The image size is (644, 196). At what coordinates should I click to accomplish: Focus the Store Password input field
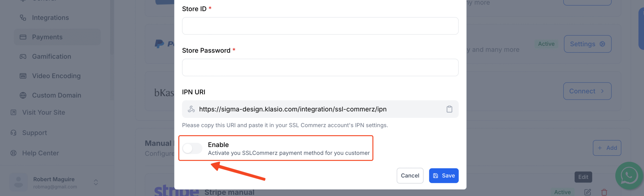(x=320, y=68)
